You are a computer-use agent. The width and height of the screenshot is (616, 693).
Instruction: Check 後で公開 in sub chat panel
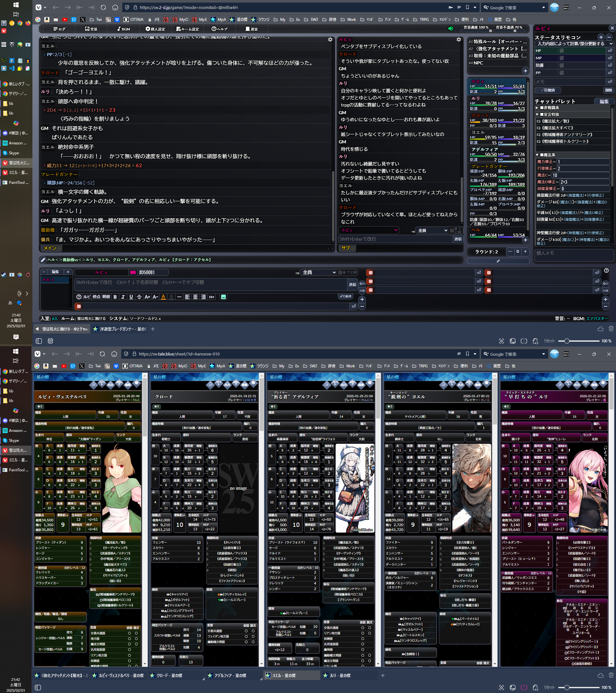tap(452, 231)
